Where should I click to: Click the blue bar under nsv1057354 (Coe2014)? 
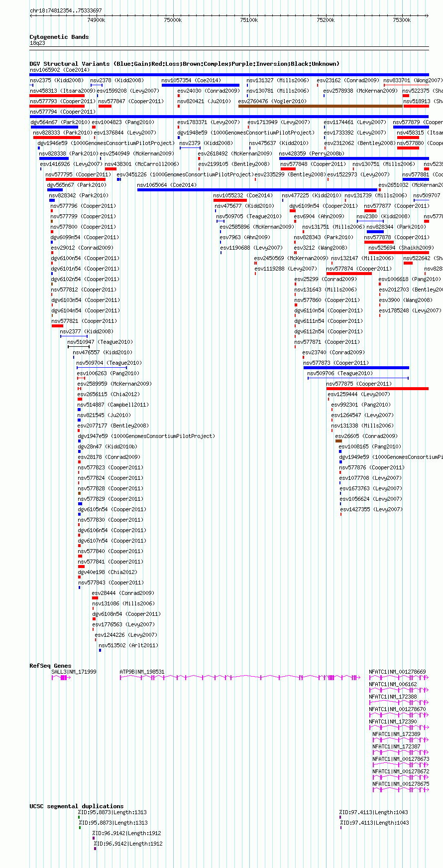[201, 85]
